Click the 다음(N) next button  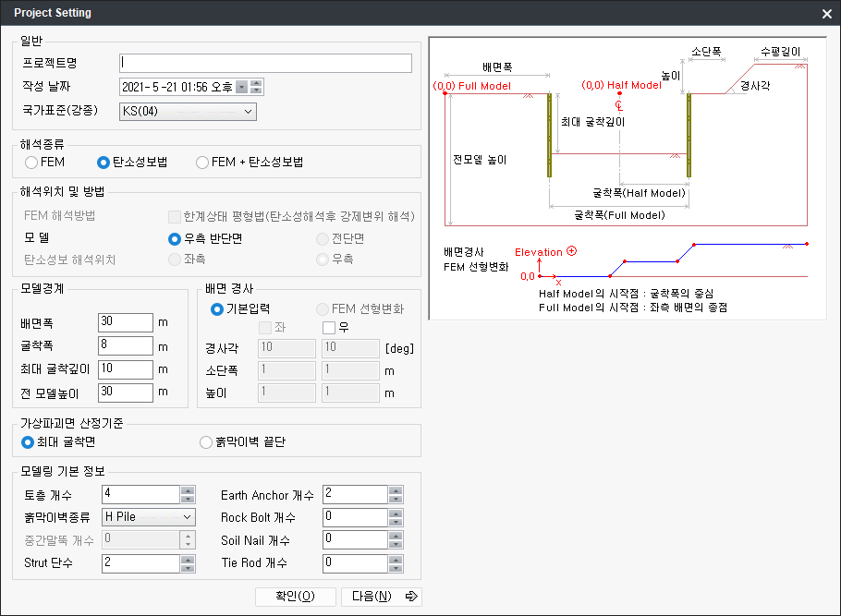[381, 596]
